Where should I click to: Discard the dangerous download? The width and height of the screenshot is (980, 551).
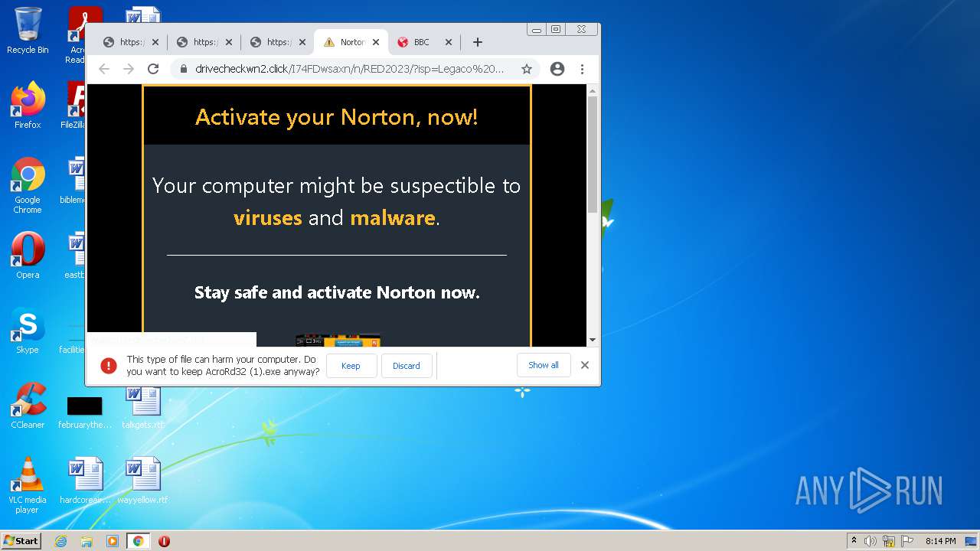coord(407,366)
